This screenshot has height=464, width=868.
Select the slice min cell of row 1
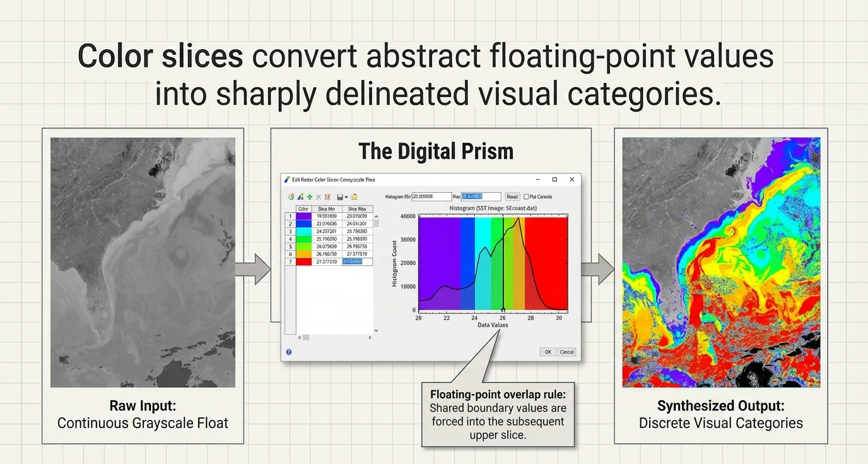(327, 216)
